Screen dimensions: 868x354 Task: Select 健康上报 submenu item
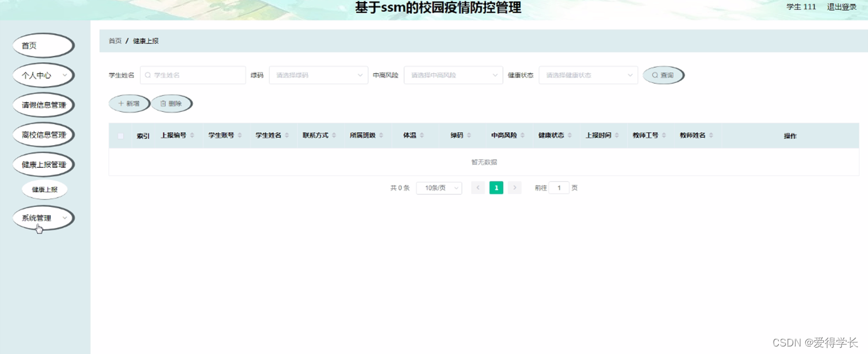tap(45, 189)
